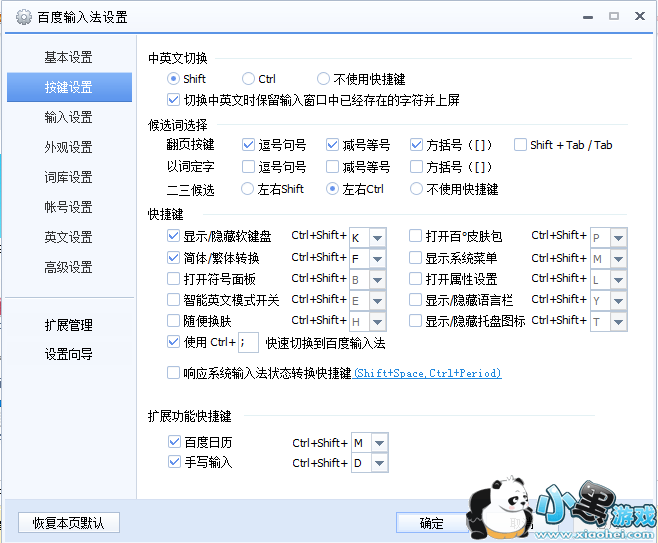This screenshot has width=658, height=543.
Task: Expand the key dropdown for 智能英文模式开关
Action: coord(377,301)
